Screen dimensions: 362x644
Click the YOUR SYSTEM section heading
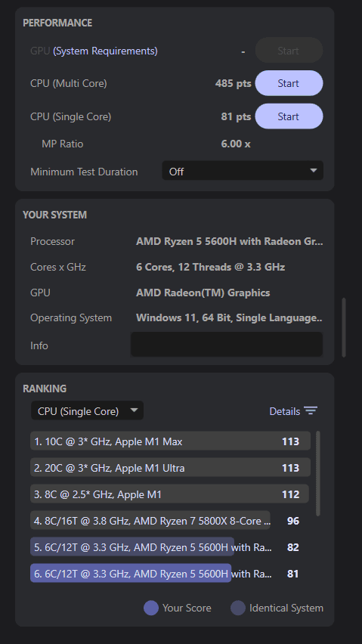pos(55,215)
